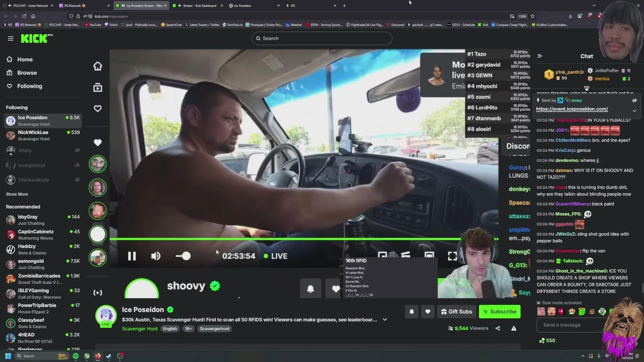The image size is (644, 362).
Task: Mute the stream volume icon
Action: [x=156, y=256]
